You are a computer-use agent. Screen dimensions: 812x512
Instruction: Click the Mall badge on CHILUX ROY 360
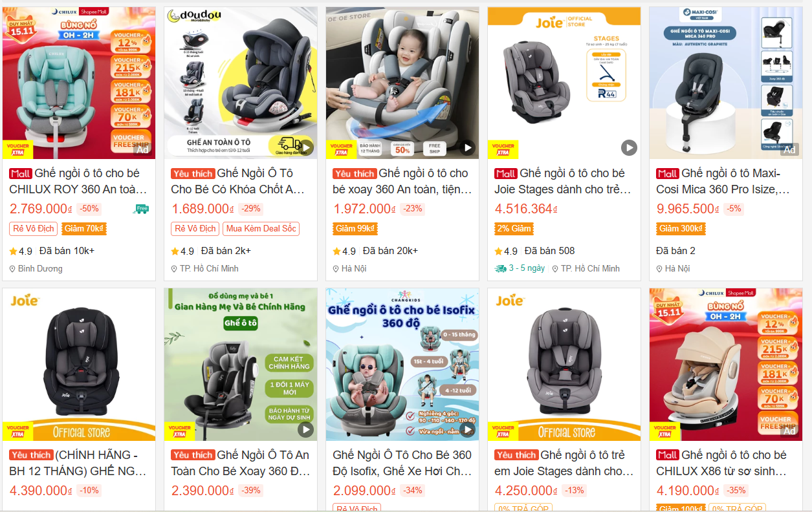pyautogui.click(x=21, y=173)
